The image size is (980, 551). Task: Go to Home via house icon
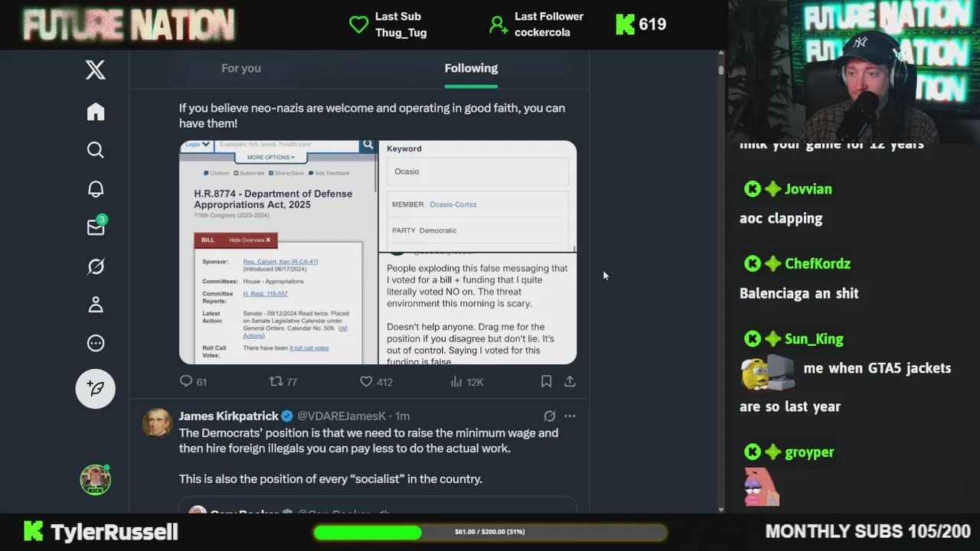[95, 112]
